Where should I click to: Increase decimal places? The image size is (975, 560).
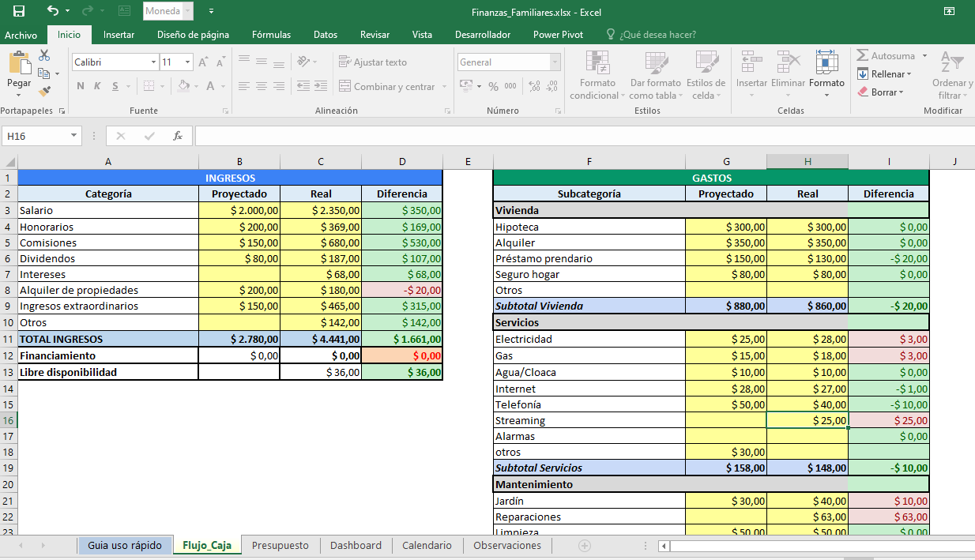tap(534, 86)
